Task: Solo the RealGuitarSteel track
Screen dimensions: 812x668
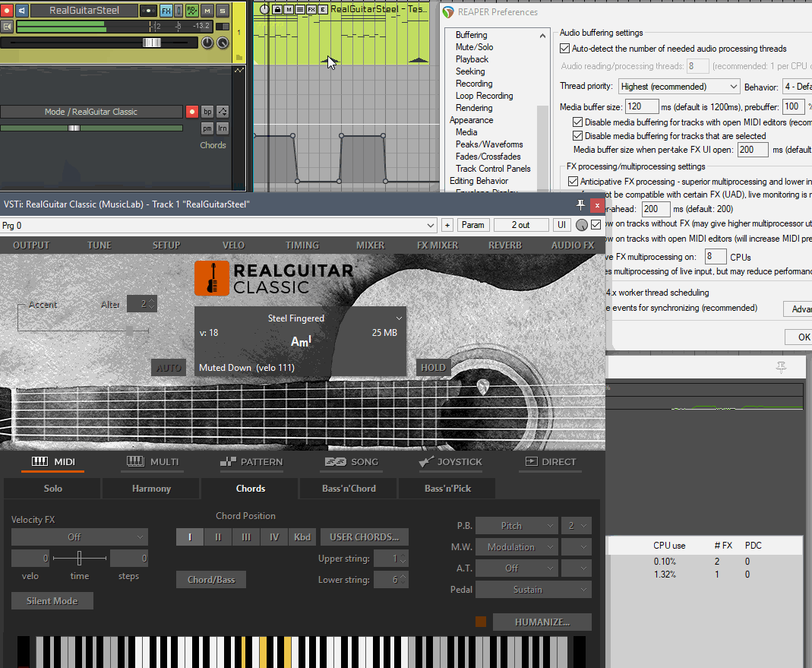Action: pyautogui.click(x=222, y=11)
